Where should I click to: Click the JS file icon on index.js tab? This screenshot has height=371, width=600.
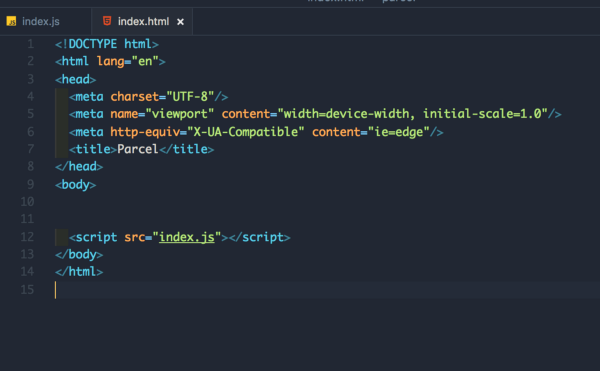click(x=11, y=21)
